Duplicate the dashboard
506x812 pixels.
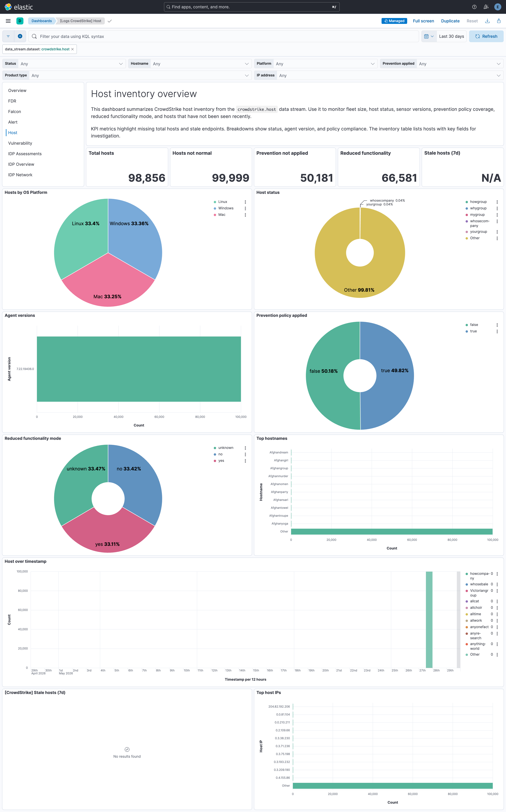coord(450,21)
